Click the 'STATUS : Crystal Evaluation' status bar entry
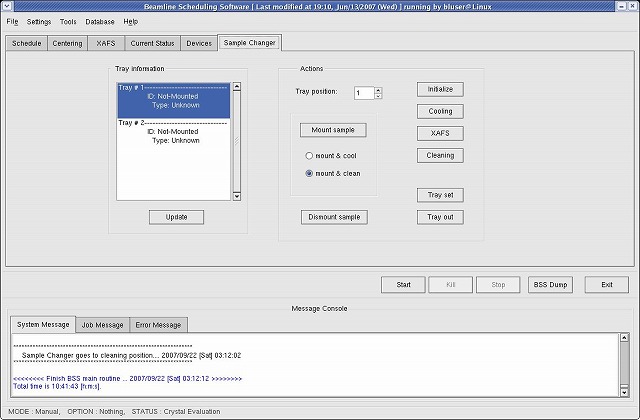This screenshot has height=420, width=640. (176, 411)
